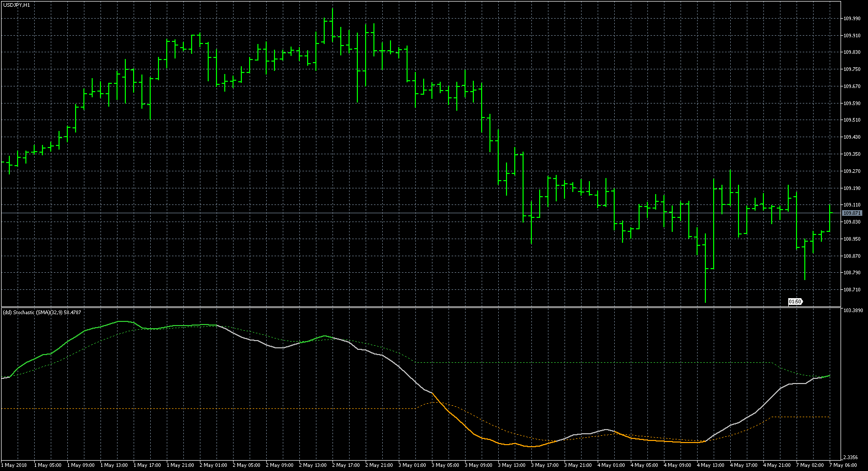Click the 109.990 price scale label
This screenshot has height=471, width=868.
[851, 19]
